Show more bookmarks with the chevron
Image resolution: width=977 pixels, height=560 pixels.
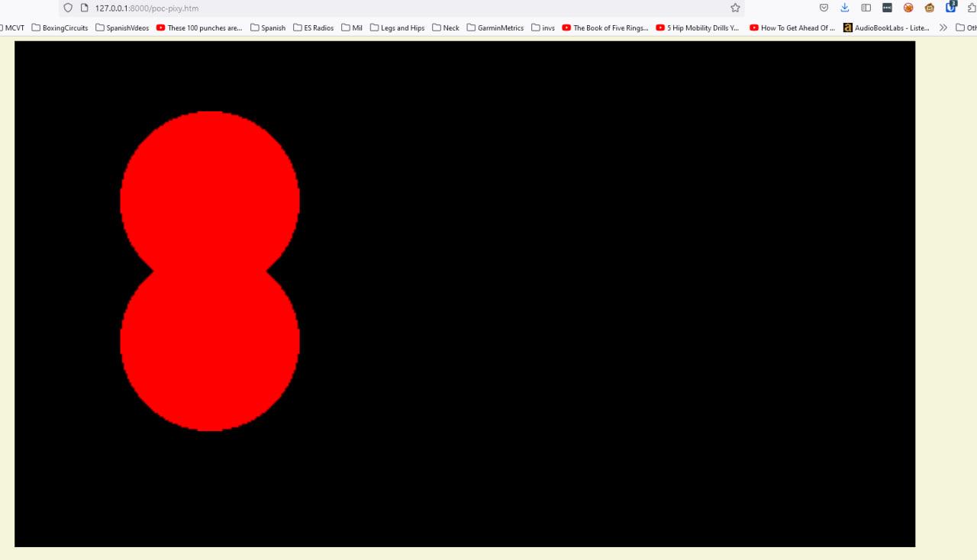[x=943, y=27]
